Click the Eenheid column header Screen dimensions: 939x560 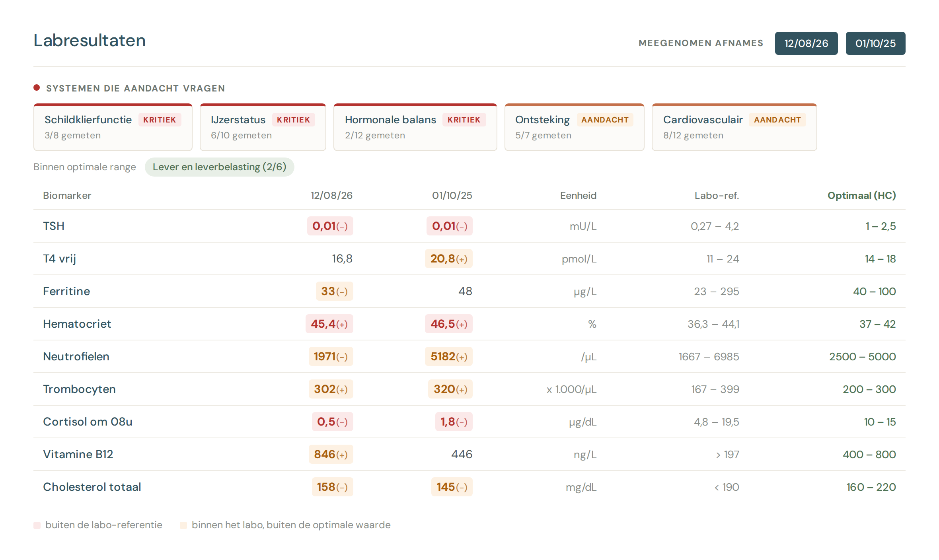578,195
